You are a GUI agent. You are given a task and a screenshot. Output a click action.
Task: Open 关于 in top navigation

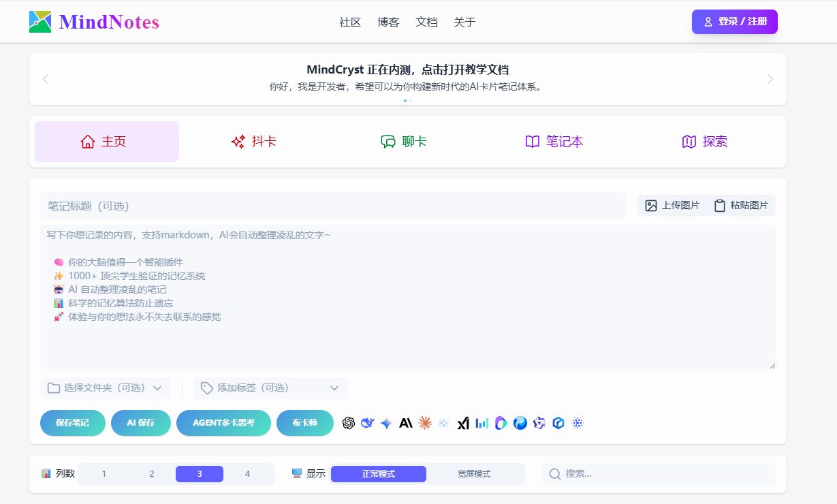point(464,22)
